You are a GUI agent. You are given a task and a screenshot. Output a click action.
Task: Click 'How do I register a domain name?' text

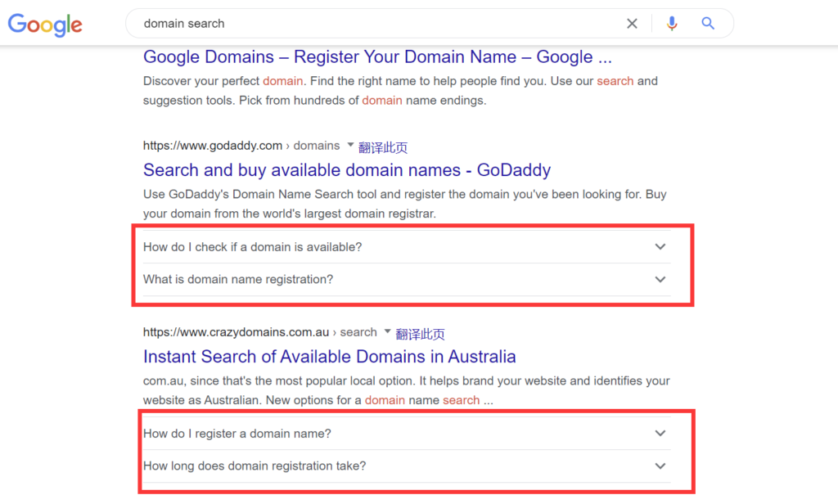(237, 434)
